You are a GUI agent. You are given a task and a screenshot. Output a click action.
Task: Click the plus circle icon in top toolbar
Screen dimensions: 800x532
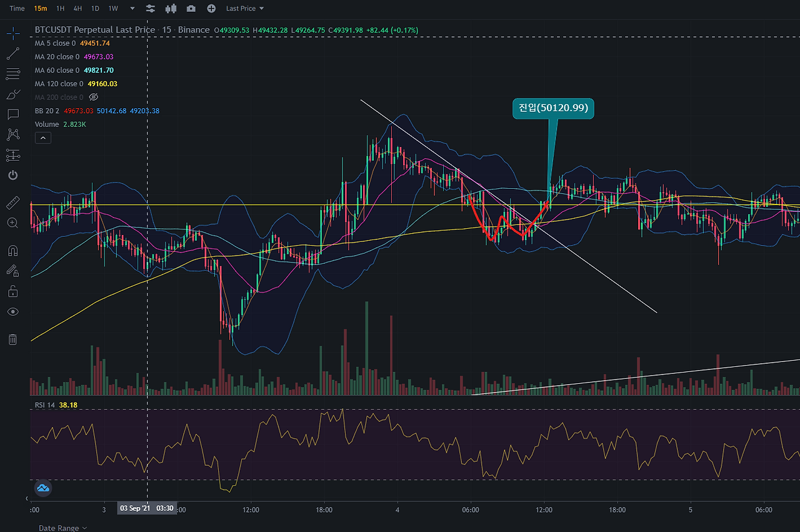point(211,9)
